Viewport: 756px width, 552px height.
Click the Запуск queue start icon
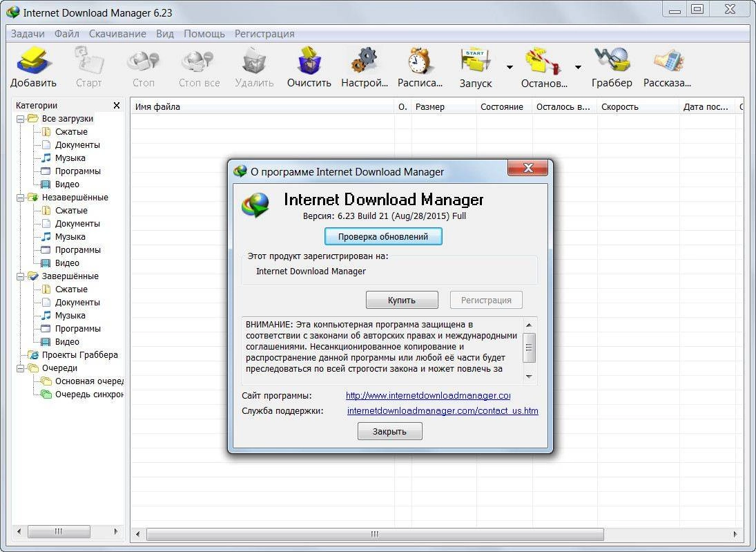click(476, 60)
